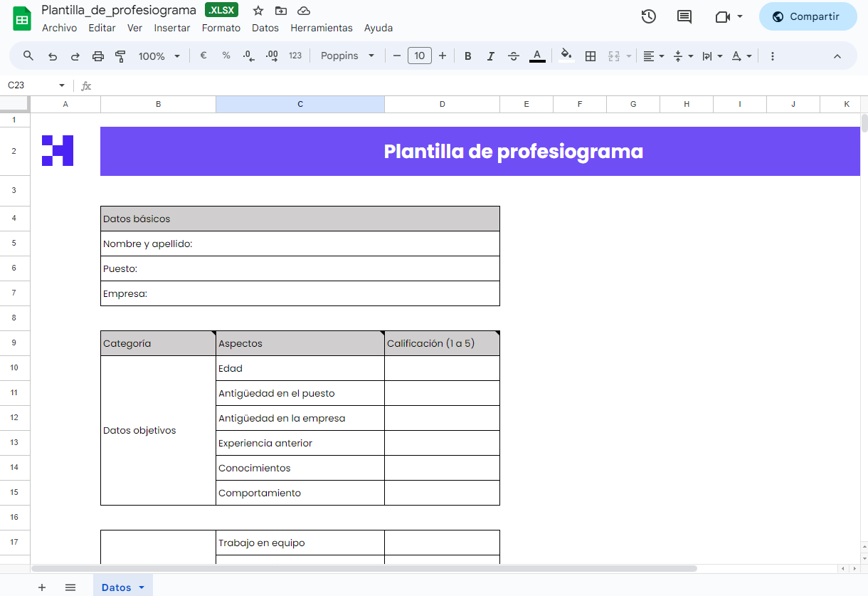Image resolution: width=868 pixels, height=596 pixels.
Task: Open the horizontal align dropdown
Action: 653,56
